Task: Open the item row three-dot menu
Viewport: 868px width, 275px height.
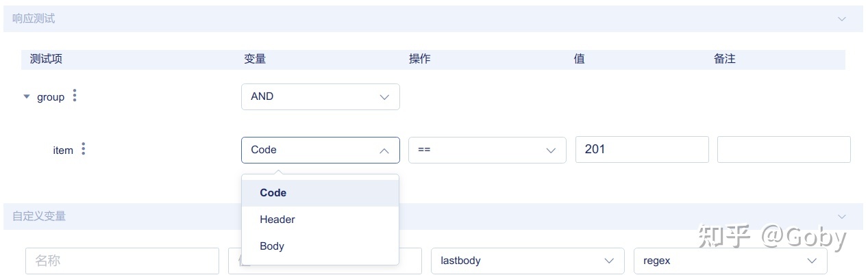Action: (84, 149)
